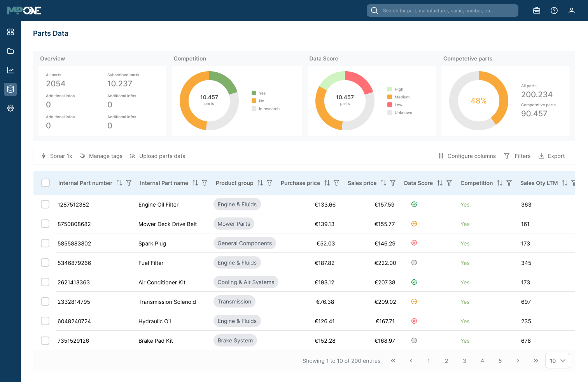Screen dimensions: 588x382
Task: Click the parts search field
Action: [443, 11]
